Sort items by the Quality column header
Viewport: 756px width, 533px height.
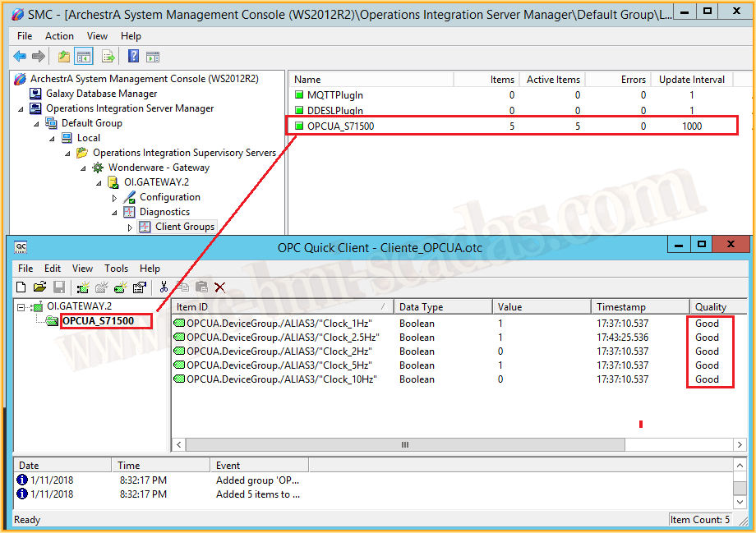(711, 307)
